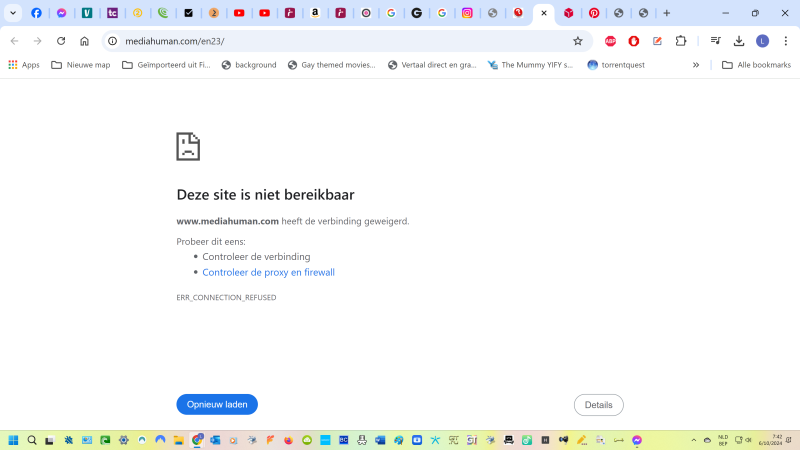Expand the hidden bookmarks chevron
Screen dimensions: 800x450
696,65
